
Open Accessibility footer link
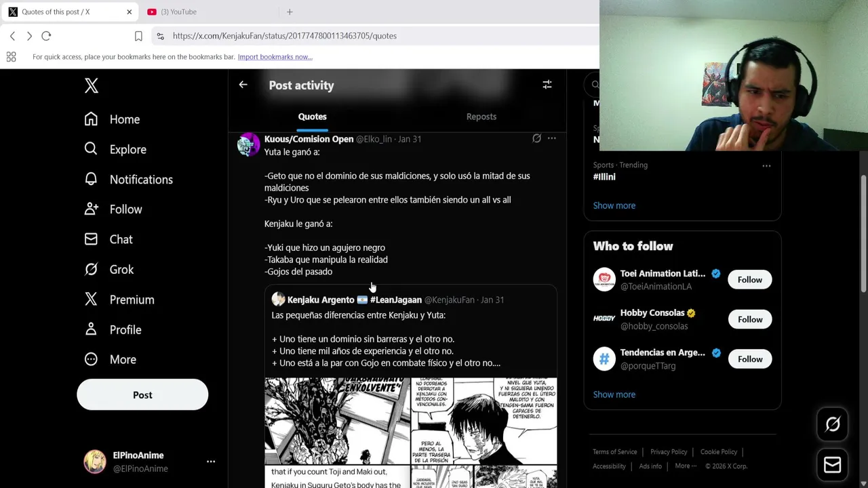click(x=609, y=466)
